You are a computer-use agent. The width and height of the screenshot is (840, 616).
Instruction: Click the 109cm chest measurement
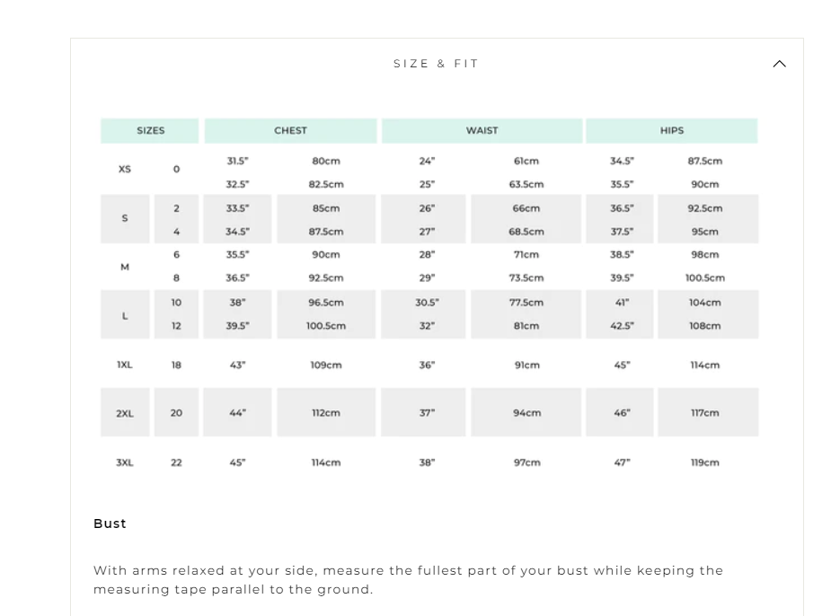point(326,365)
